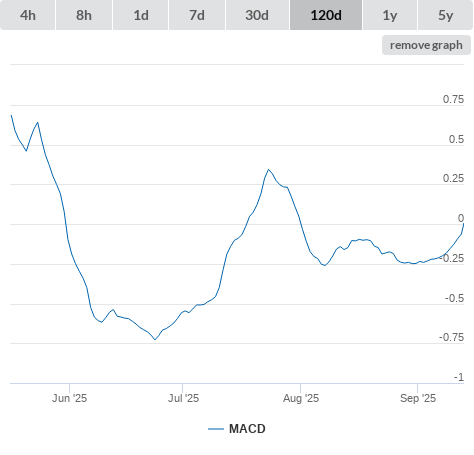Click the MACD low point in late June

(x=155, y=339)
